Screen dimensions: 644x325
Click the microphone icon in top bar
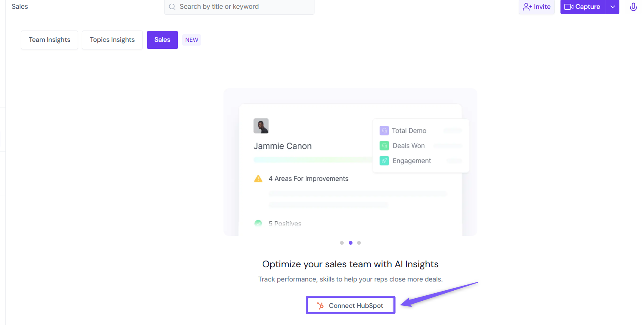point(633,7)
